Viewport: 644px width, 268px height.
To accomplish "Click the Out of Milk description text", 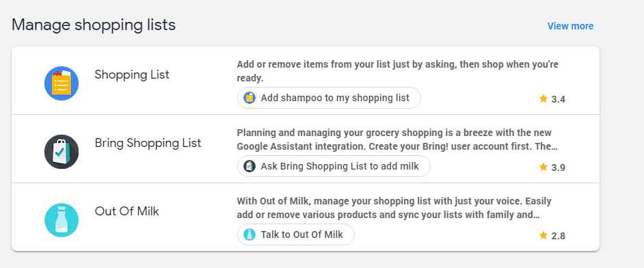I will click(394, 208).
